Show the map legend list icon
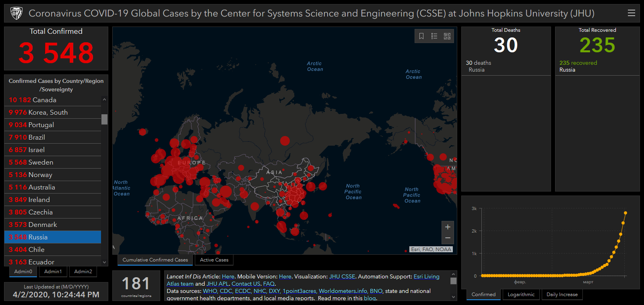Viewport: 644px width, 305px height. (434, 36)
